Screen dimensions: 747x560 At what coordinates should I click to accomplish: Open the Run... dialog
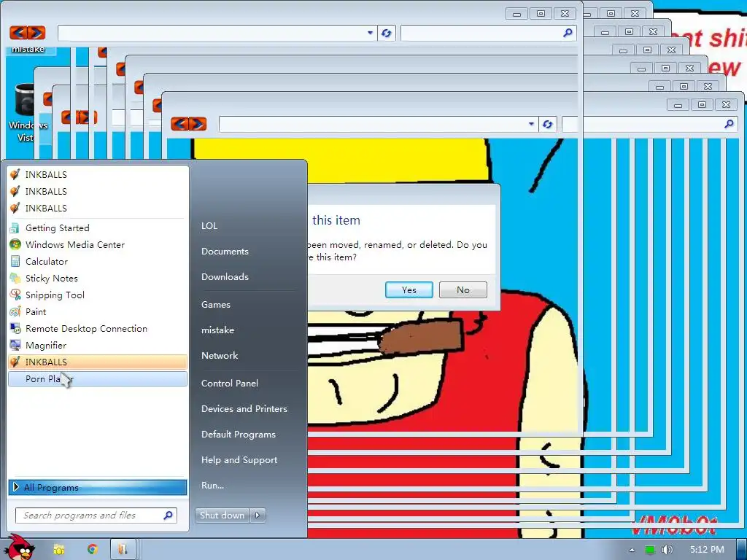pos(212,485)
